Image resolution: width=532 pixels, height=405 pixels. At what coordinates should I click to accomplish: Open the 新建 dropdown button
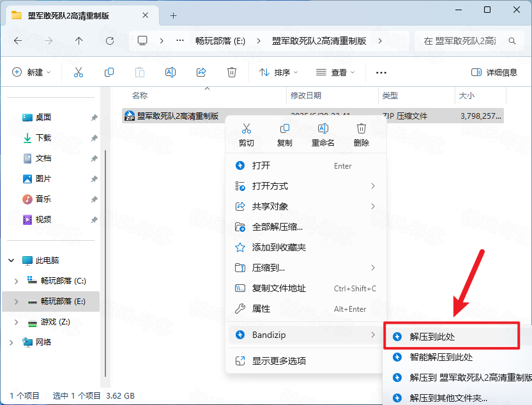(31, 72)
